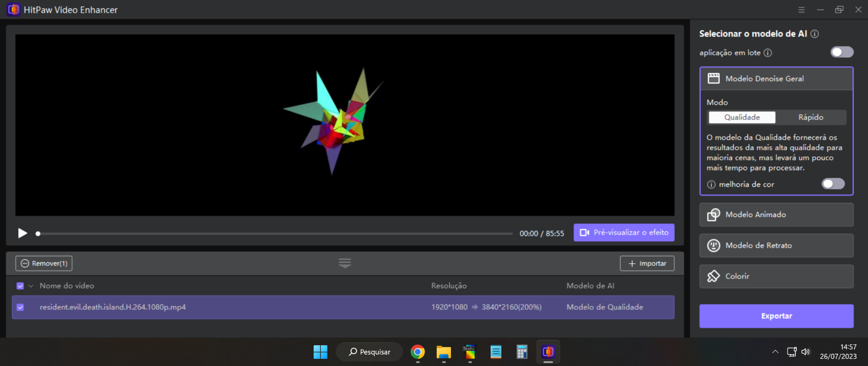Viewport: 868px width, 366px height.
Task: Click the Modelo de Retrato face icon
Action: 714,246
